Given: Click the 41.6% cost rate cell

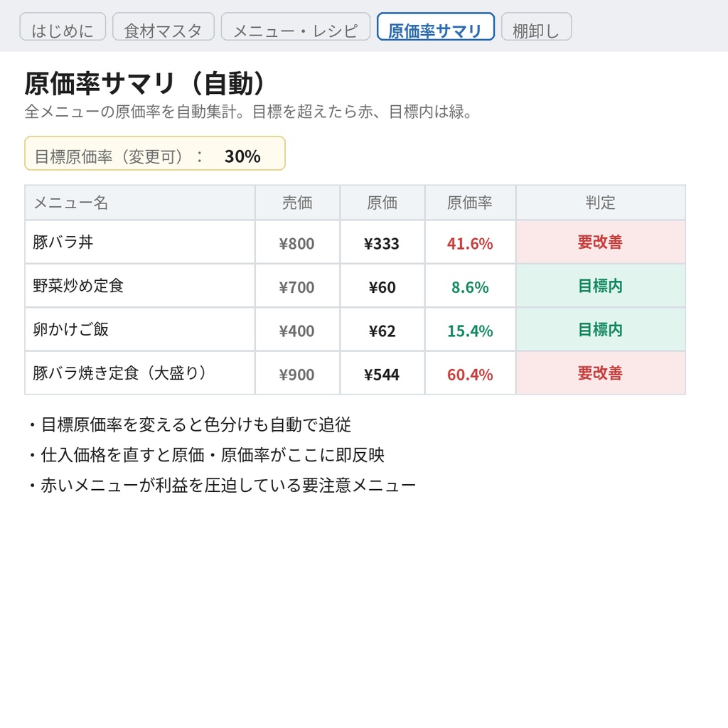Looking at the screenshot, I should pyautogui.click(x=470, y=243).
